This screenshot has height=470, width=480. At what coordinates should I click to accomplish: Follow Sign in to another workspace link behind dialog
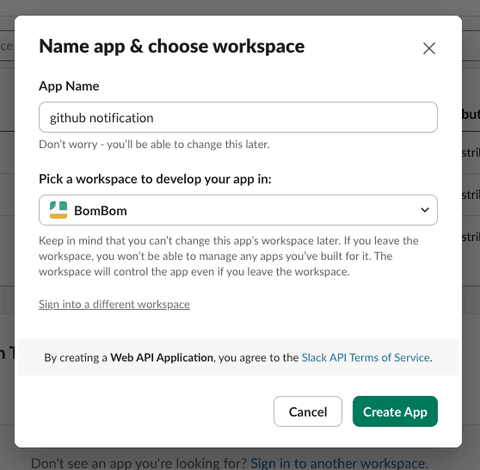pyautogui.click(x=338, y=463)
